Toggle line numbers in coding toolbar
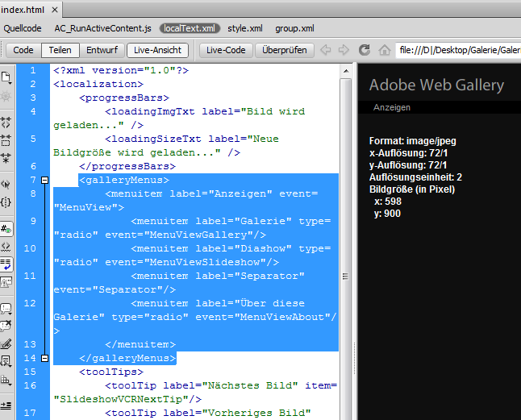 point(6,229)
